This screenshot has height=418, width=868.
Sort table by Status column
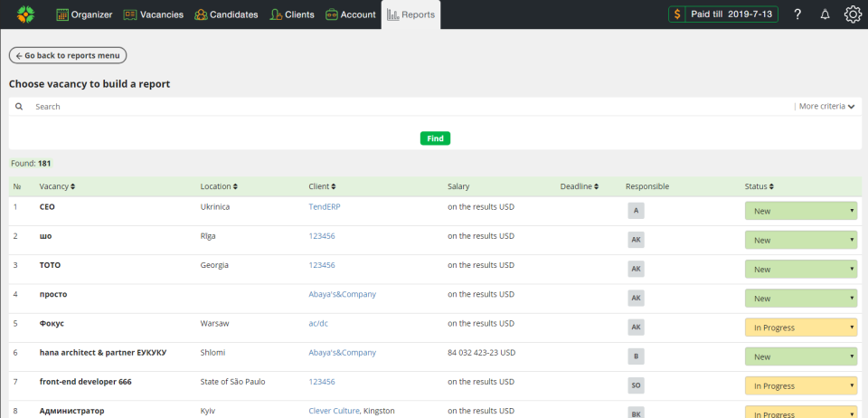click(x=759, y=186)
